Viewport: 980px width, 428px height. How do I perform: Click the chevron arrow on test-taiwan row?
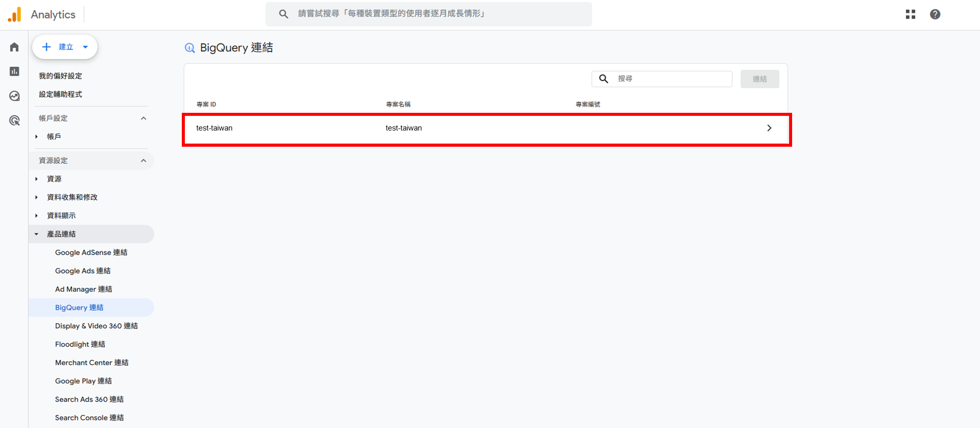pyautogui.click(x=769, y=128)
